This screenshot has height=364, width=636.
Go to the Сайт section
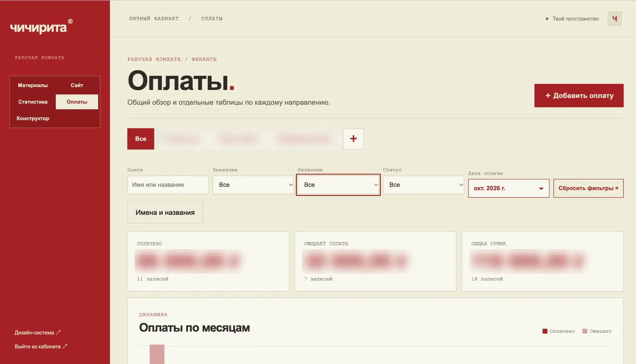[x=77, y=85]
